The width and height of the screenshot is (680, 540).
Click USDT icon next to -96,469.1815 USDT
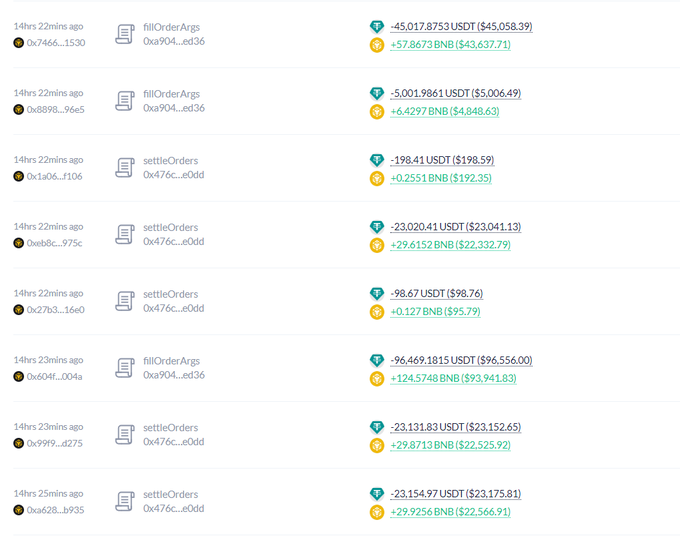[x=377, y=360]
